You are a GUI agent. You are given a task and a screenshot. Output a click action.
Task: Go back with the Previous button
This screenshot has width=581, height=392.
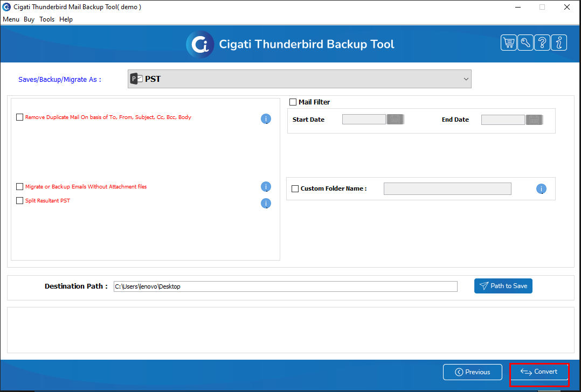pos(473,372)
